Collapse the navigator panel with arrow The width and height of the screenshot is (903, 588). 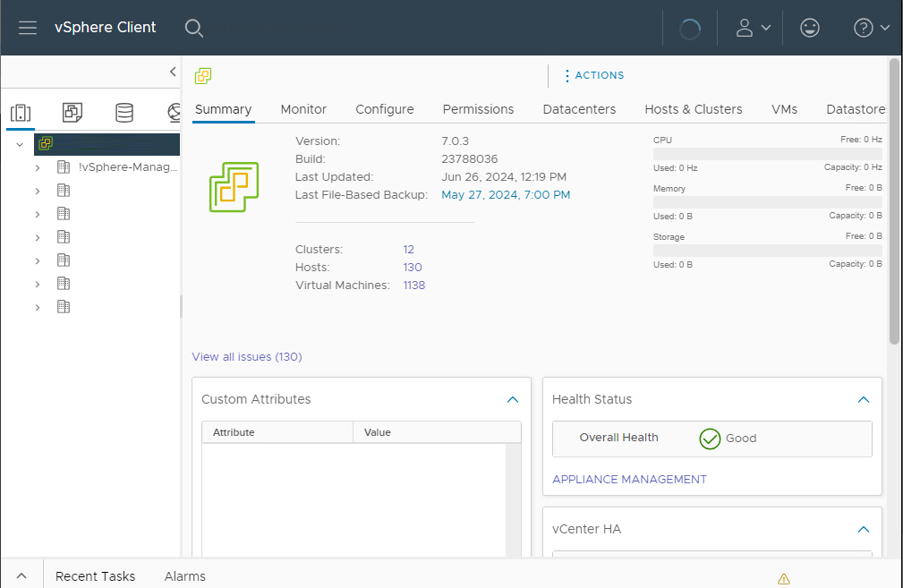click(173, 72)
